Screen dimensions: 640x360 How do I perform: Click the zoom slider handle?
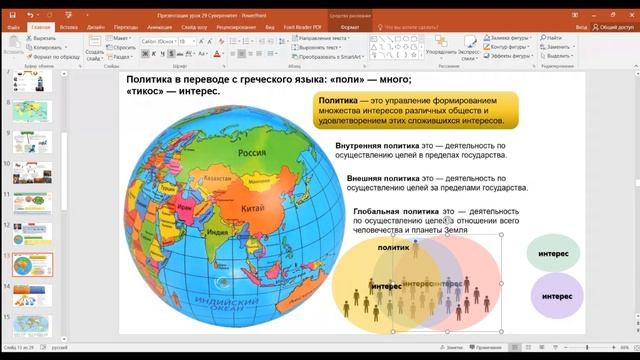point(587,347)
